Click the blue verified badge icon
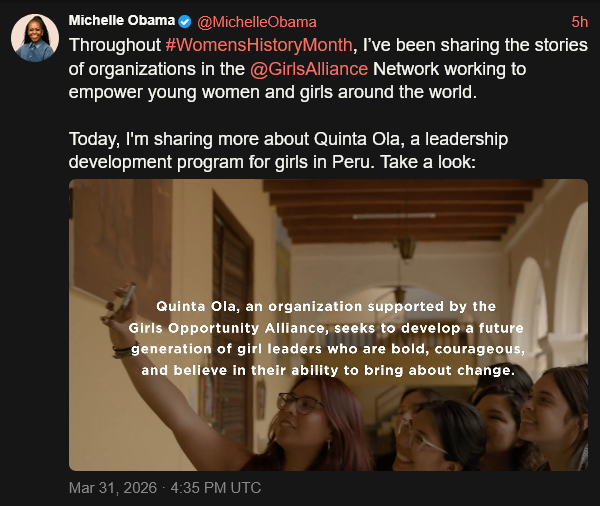The height and width of the screenshot is (506, 600). (185, 22)
